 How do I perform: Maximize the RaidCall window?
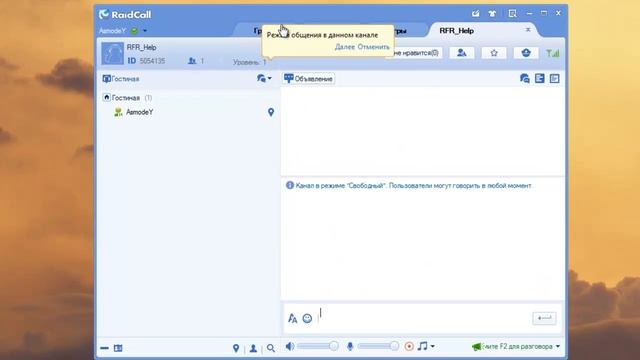tap(544, 13)
